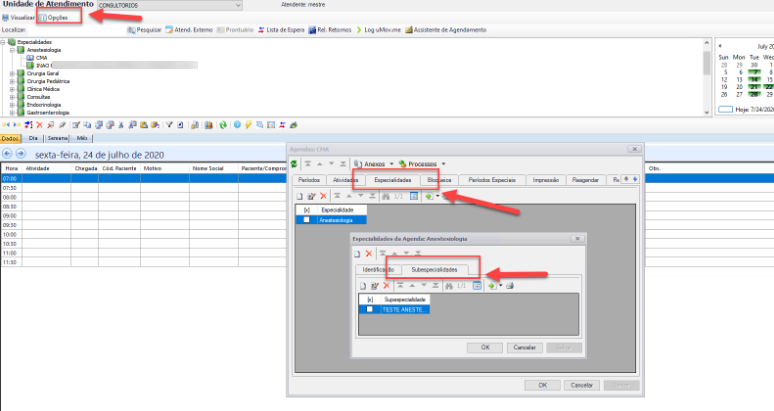Click the red delete icon in Subespecialidades toolbar
Screen dimensions: 774x411
(387, 286)
